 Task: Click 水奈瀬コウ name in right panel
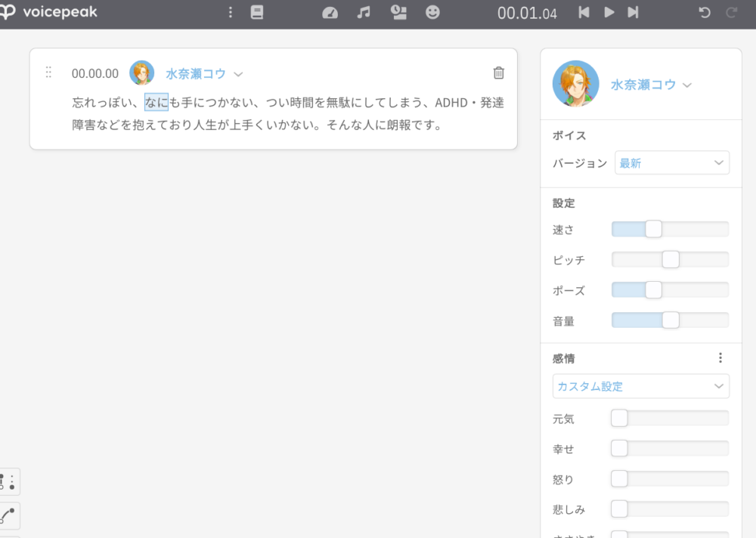[x=643, y=85]
